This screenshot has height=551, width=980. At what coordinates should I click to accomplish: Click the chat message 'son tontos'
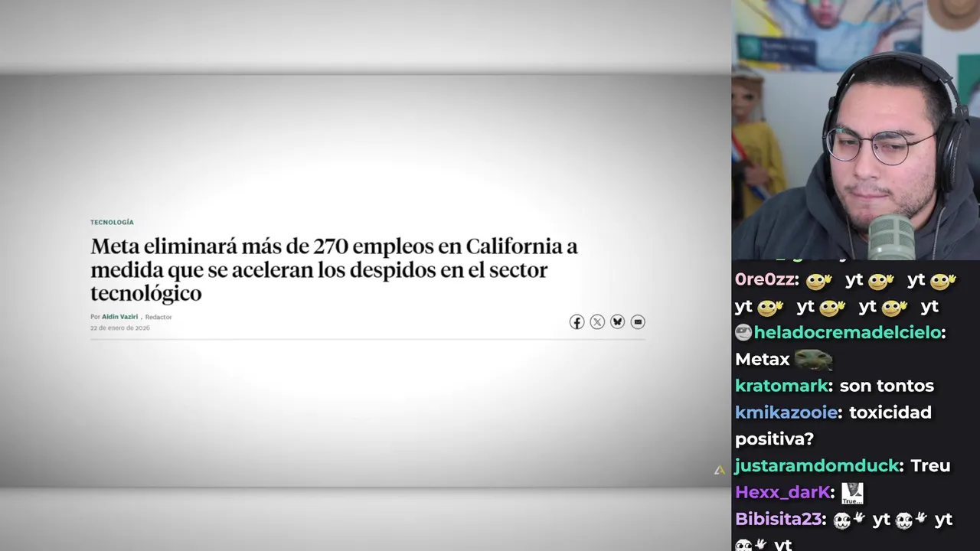coord(887,386)
